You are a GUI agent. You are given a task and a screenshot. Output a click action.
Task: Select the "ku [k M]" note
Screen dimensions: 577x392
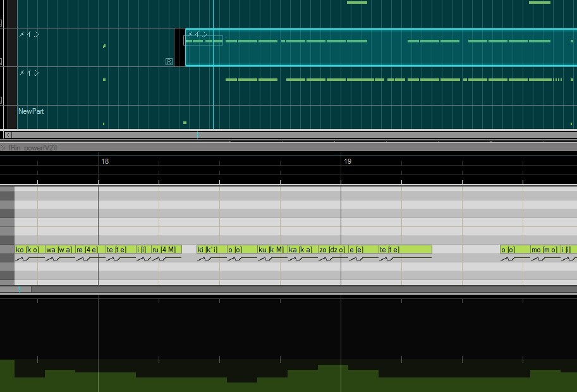[272, 250]
